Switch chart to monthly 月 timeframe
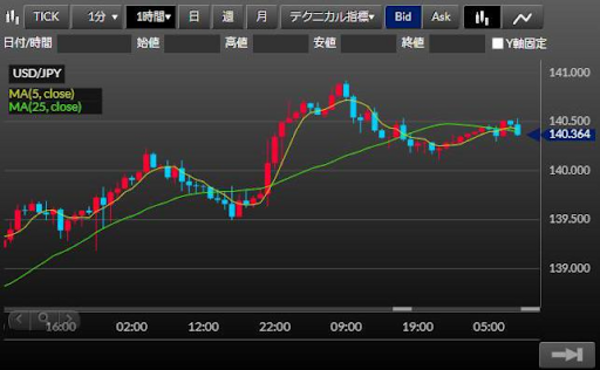Screen dimensions: 600x370 [261, 17]
